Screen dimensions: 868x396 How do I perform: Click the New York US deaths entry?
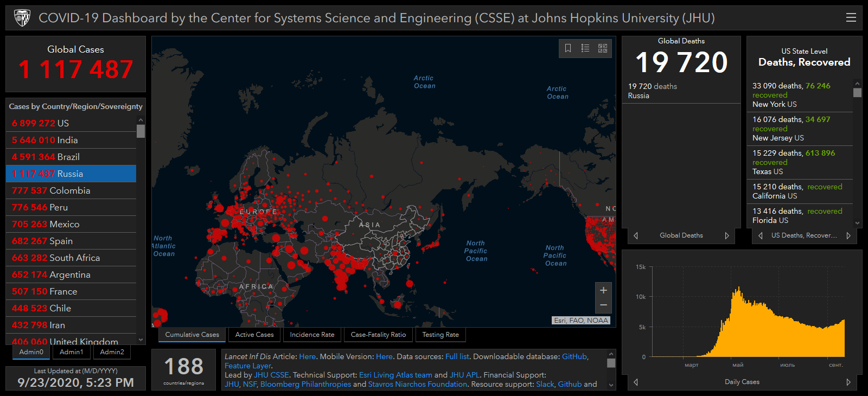coord(800,95)
